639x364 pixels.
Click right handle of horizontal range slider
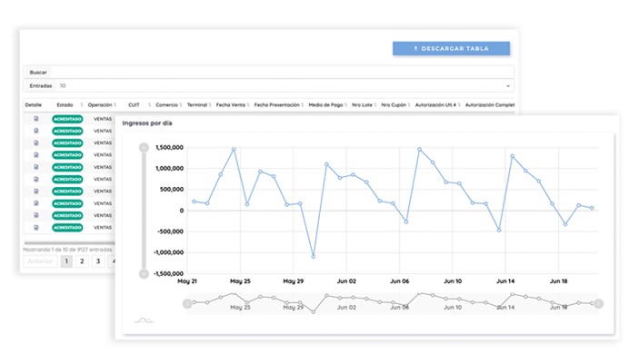[x=598, y=303]
